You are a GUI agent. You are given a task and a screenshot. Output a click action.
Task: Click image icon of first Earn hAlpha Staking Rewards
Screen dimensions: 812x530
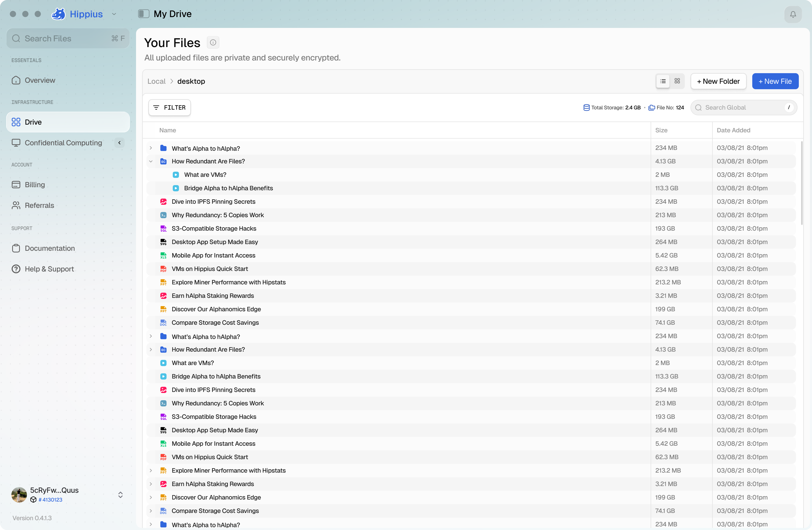(x=163, y=296)
